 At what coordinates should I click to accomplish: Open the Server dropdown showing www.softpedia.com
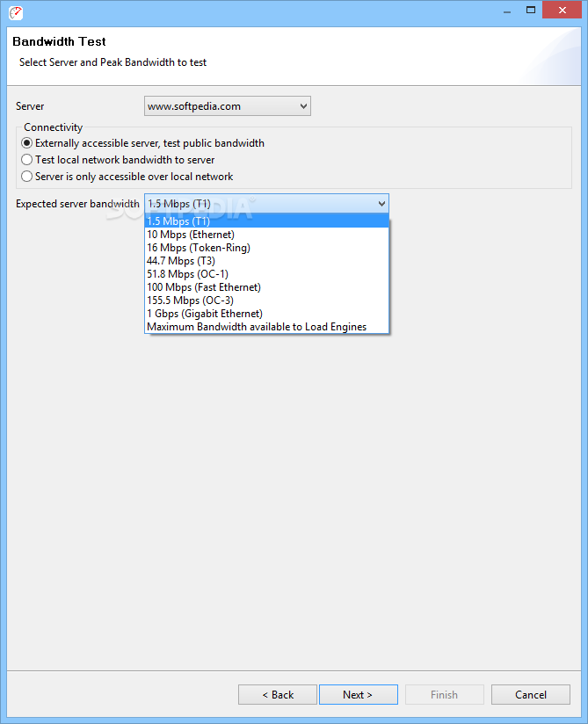tap(228, 106)
